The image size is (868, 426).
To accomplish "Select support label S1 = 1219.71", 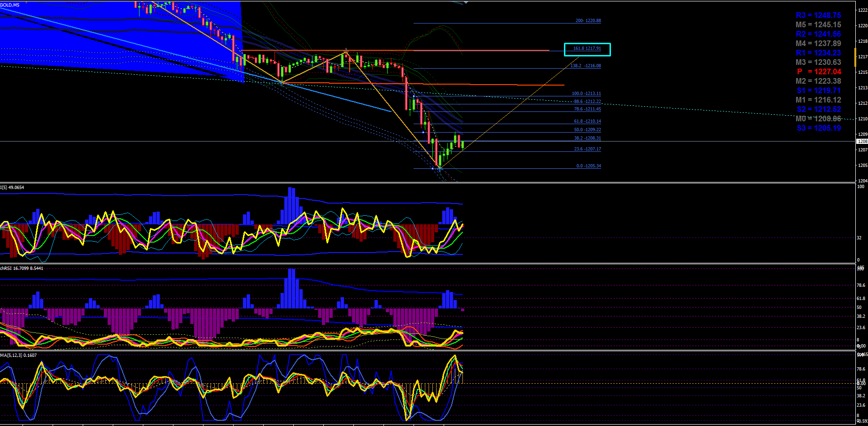I will pos(819,90).
